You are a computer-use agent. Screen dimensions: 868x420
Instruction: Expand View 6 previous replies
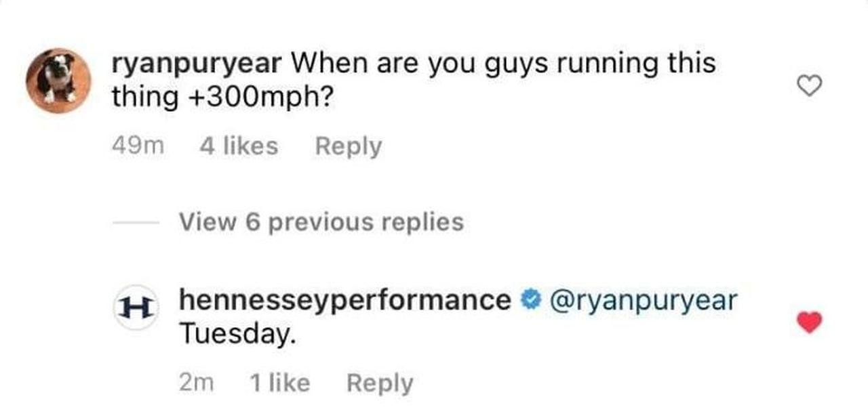tap(321, 222)
